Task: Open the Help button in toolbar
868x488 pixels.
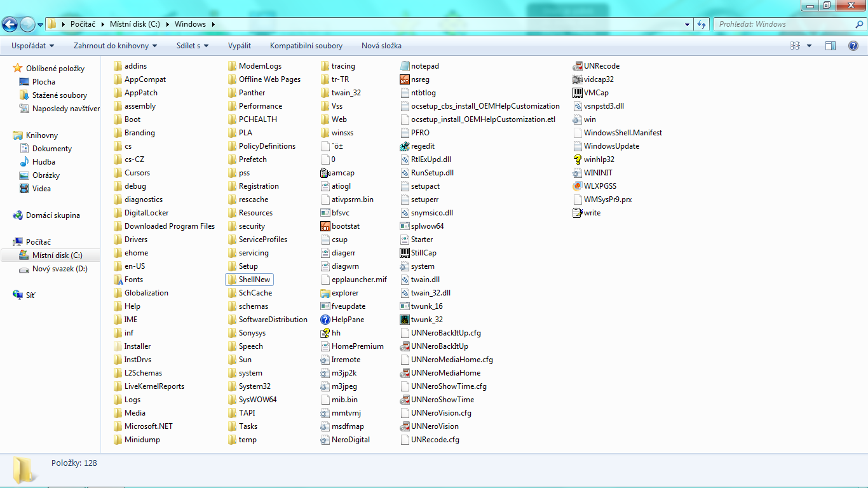Action: pyautogui.click(x=853, y=46)
